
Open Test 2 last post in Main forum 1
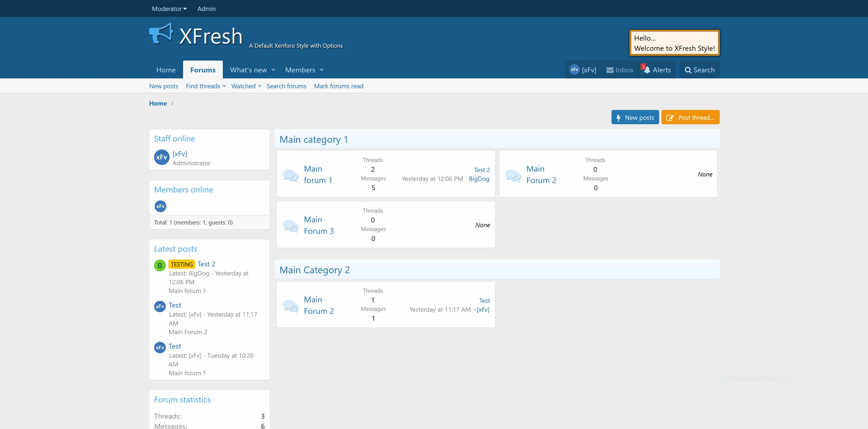point(482,170)
